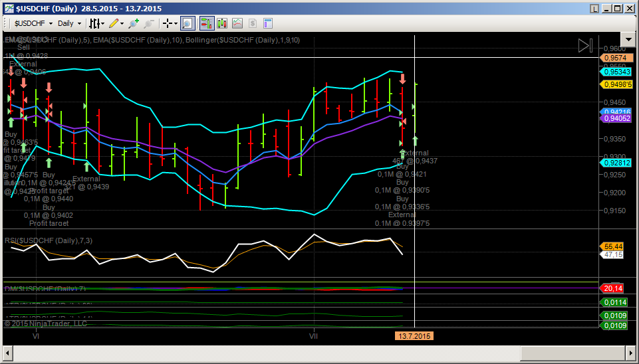The height and width of the screenshot is (364, 639).
Task: Click the scroll-to-latest-bar arrow icon
Action: (x=586, y=46)
